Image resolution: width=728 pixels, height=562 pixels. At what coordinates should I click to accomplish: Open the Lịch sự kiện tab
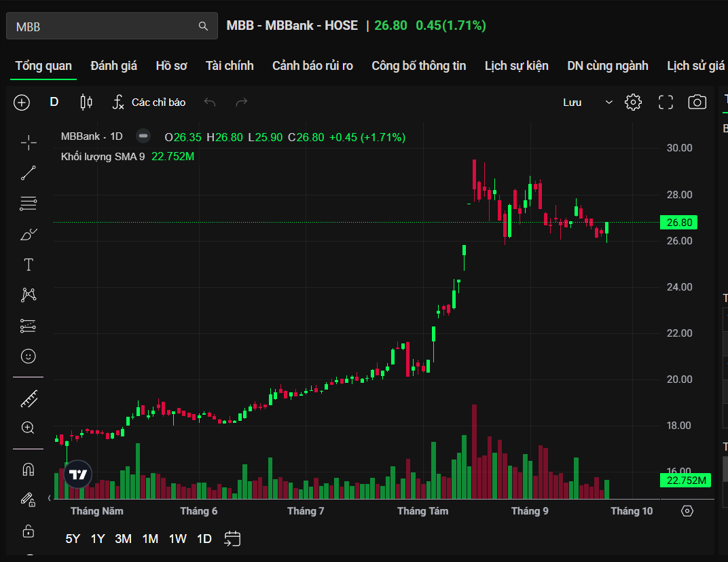(516, 66)
